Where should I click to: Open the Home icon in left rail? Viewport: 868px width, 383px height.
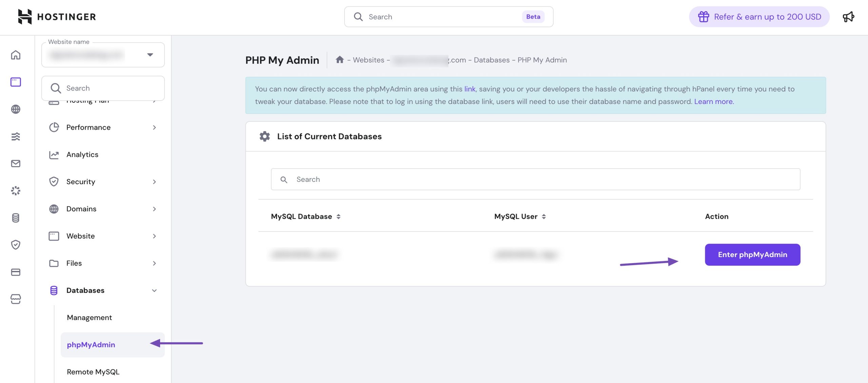16,55
